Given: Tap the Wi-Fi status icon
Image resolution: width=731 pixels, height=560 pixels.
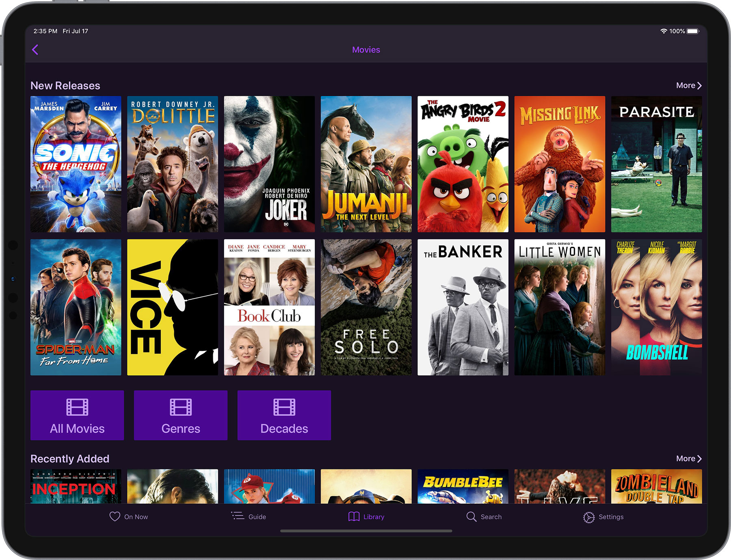Looking at the screenshot, I should pyautogui.click(x=664, y=30).
